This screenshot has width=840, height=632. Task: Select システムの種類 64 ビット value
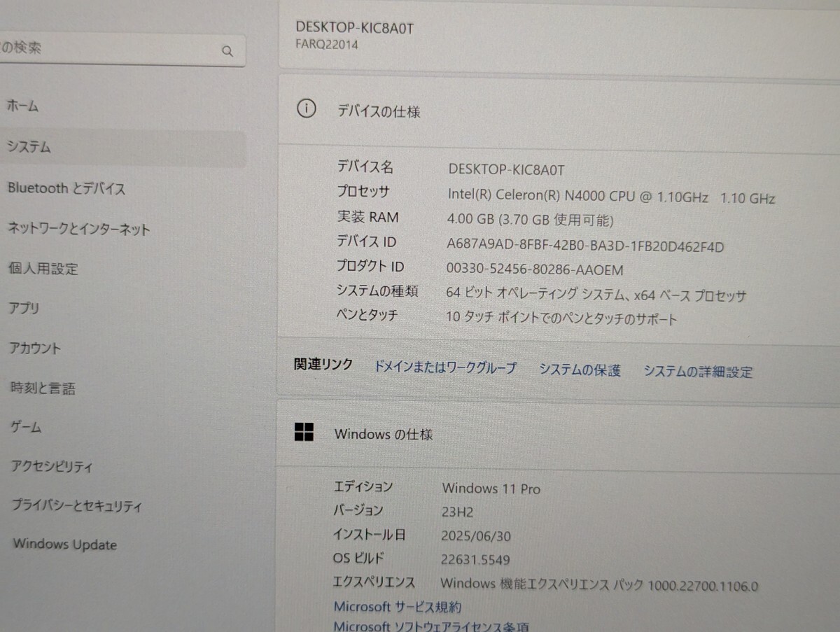click(596, 295)
